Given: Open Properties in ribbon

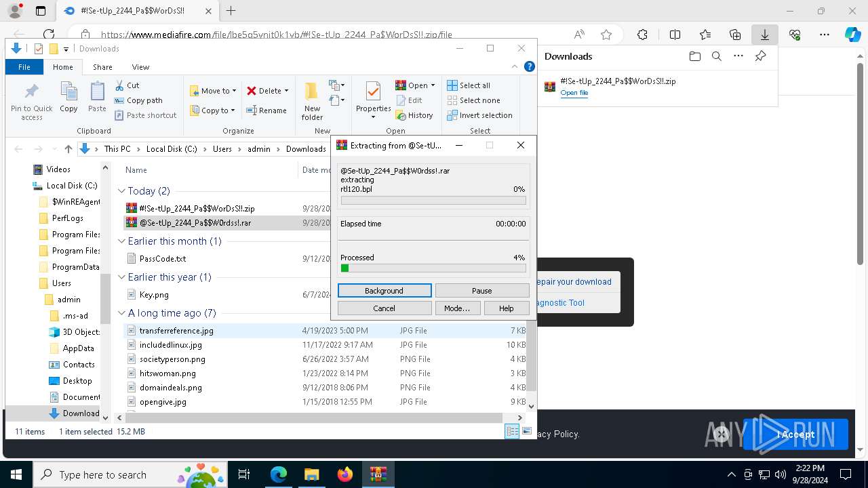Looking at the screenshot, I should coord(374,100).
